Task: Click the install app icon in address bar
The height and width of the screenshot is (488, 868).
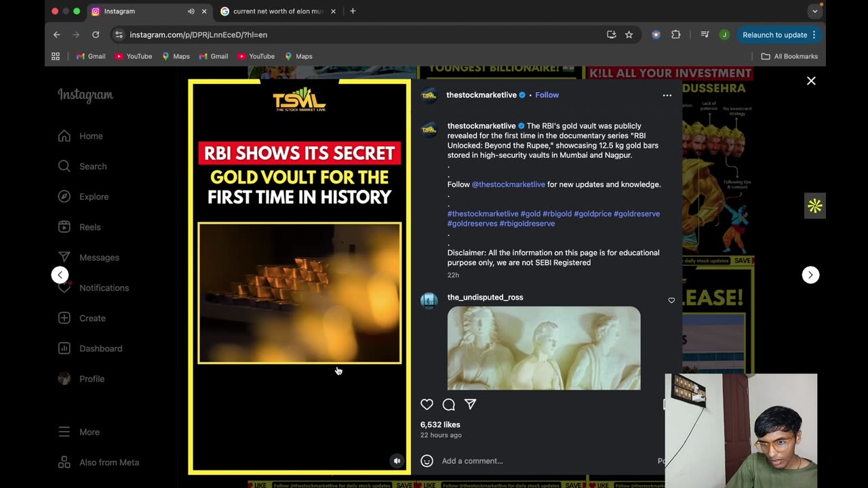Action: 611,35
